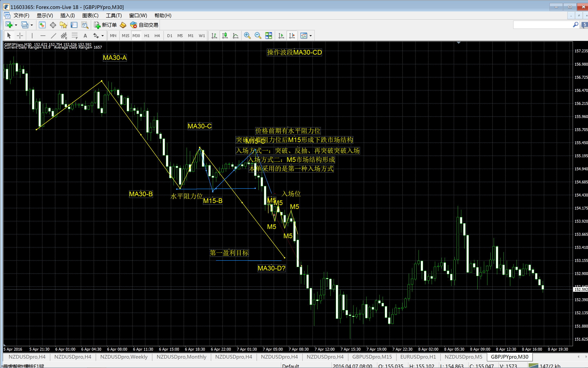Switch to M1 timeframe

[191, 36]
